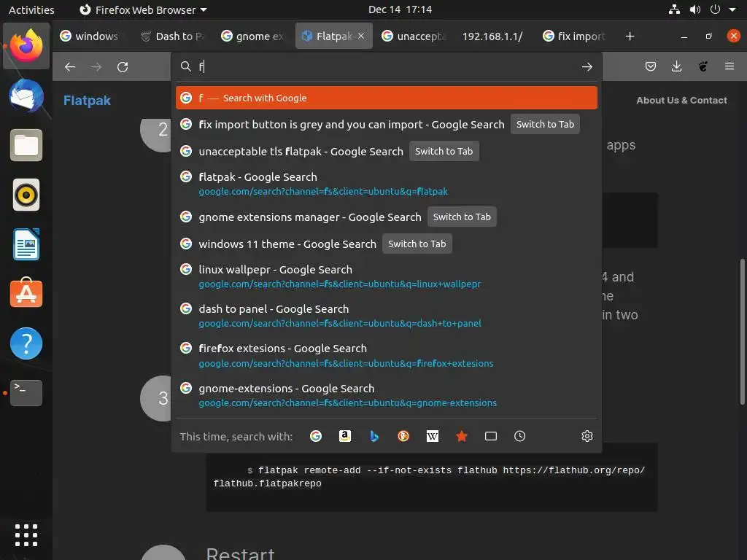
Task: Search open tabs using tabs icon
Action: click(491, 436)
